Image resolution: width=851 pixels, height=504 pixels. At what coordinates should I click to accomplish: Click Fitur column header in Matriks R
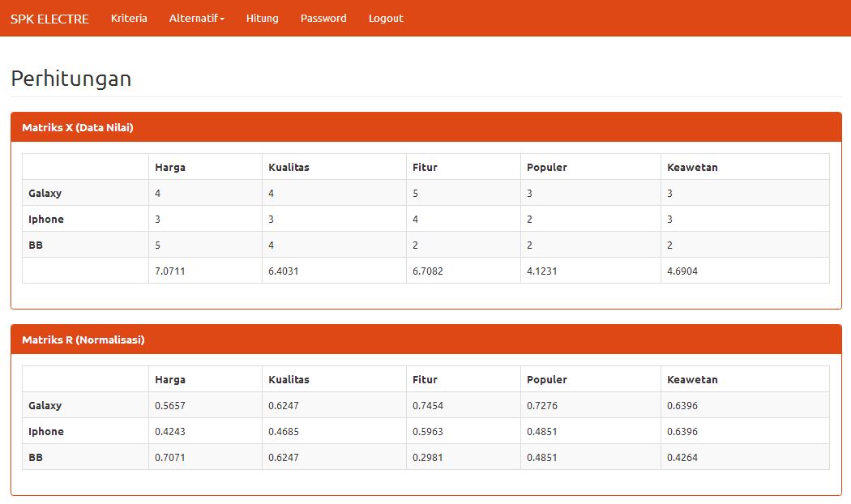point(425,379)
